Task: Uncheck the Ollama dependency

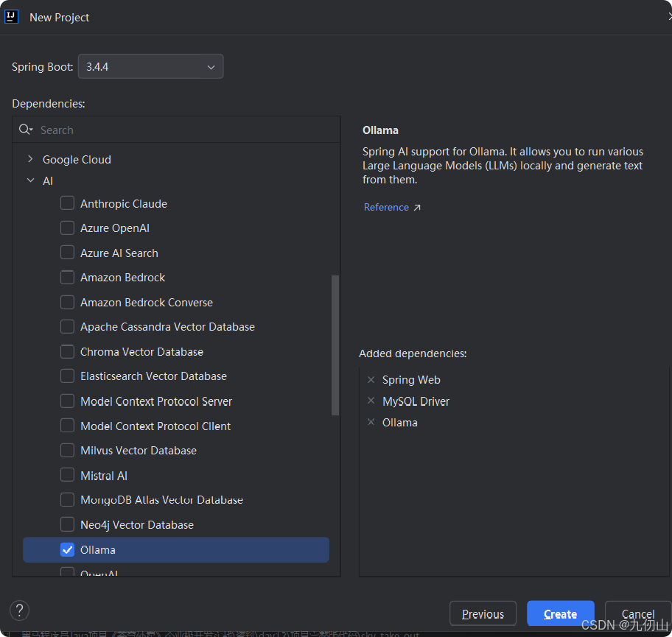Action: [67, 549]
